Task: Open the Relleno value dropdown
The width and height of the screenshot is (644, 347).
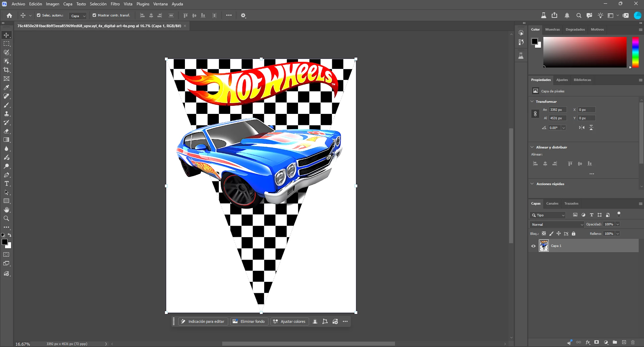Action: pyautogui.click(x=617, y=234)
